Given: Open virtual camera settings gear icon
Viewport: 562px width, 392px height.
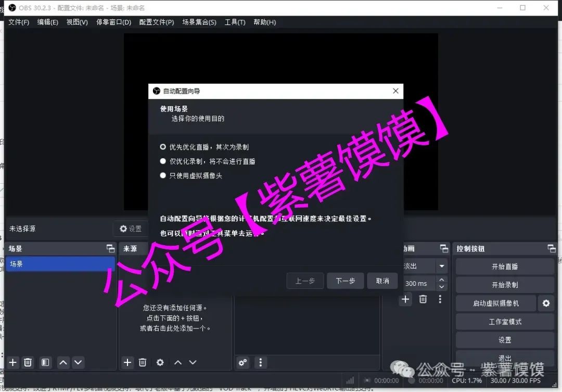Looking at the screenshot, I should point(546,303).
